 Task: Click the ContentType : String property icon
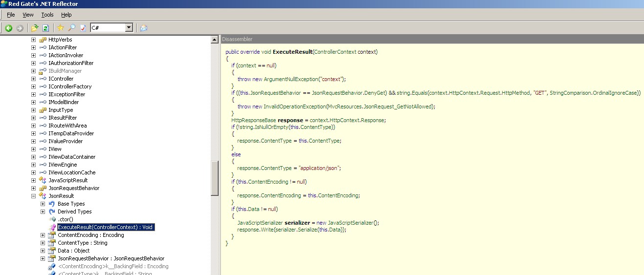[x=52, y=243]
